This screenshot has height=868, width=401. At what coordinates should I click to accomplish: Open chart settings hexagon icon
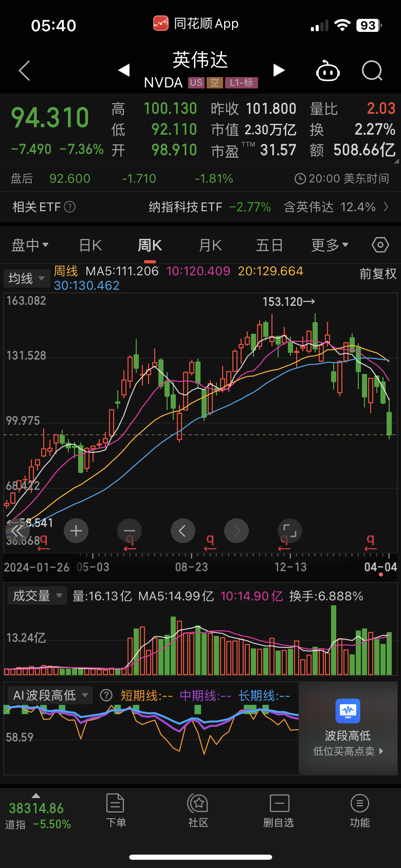[380, 245]
